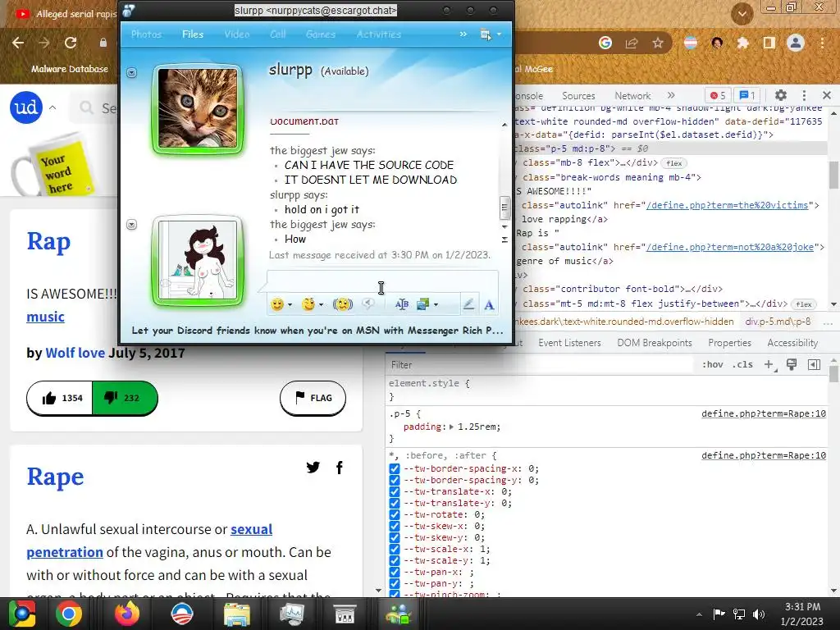This screenshot has height=630, width=840.
Task: Share second definition on Facebook
Action: [340, 467]
